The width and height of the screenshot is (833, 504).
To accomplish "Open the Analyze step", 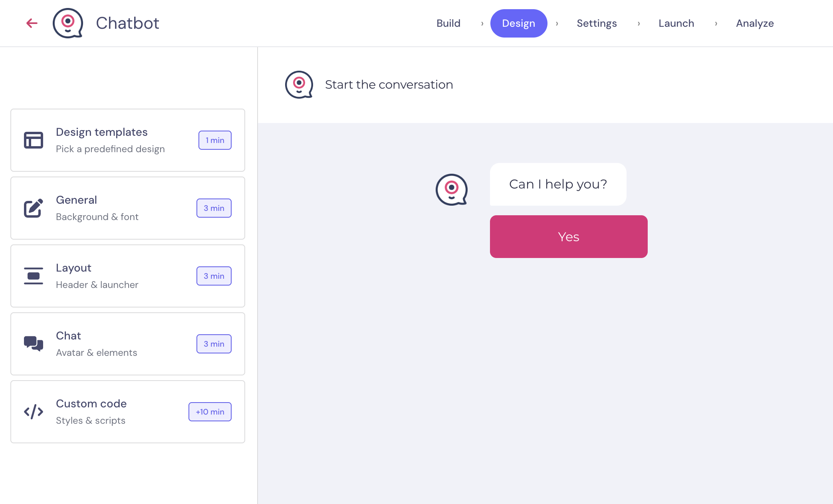I will tap(755, 23).
